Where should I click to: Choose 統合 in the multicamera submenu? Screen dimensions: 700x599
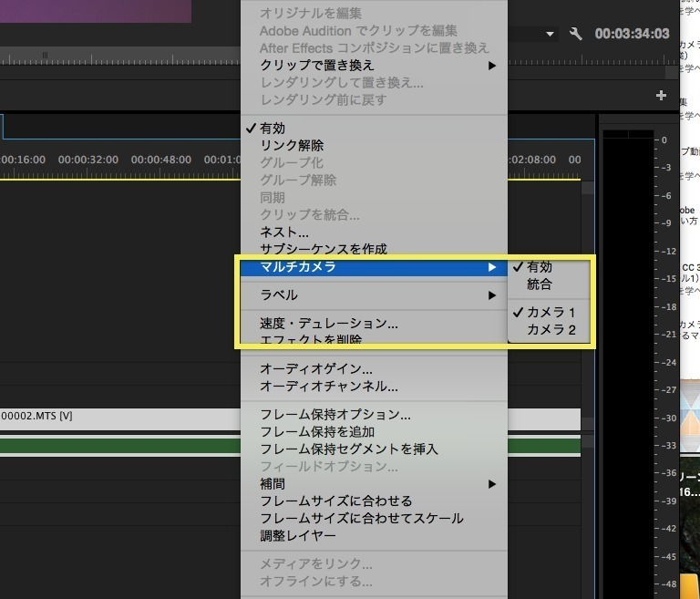click(549, 284)
